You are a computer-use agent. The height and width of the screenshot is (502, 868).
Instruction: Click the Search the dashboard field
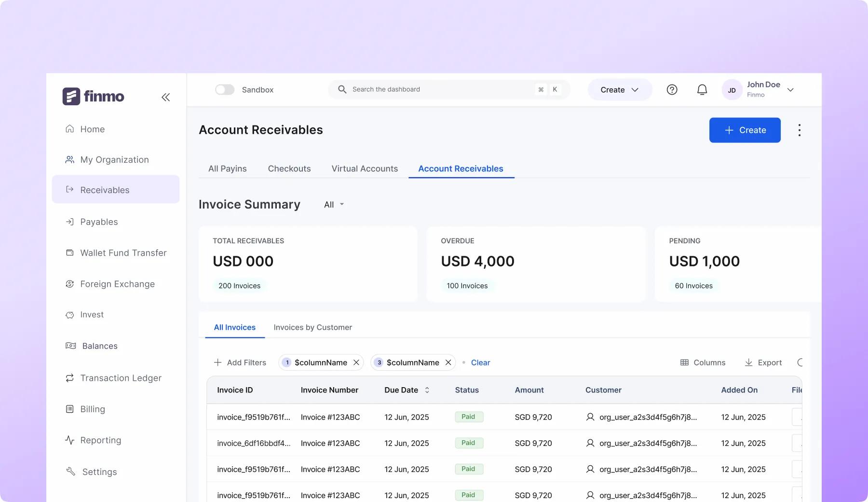point(439,89)
